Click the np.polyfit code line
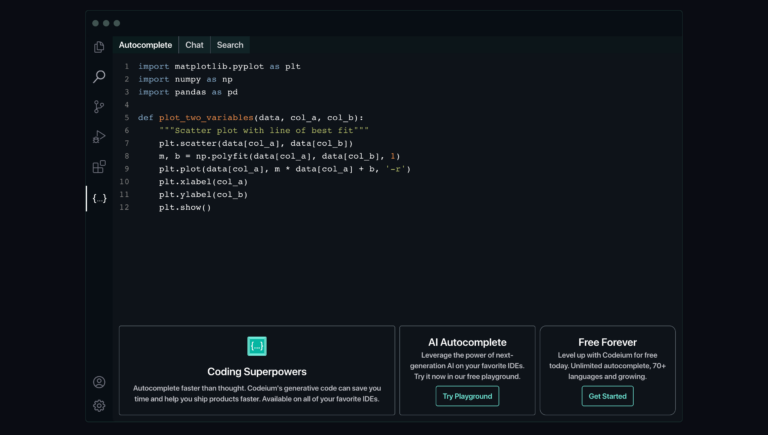Viewport: 768px width, 435px height. click(279, 156)
